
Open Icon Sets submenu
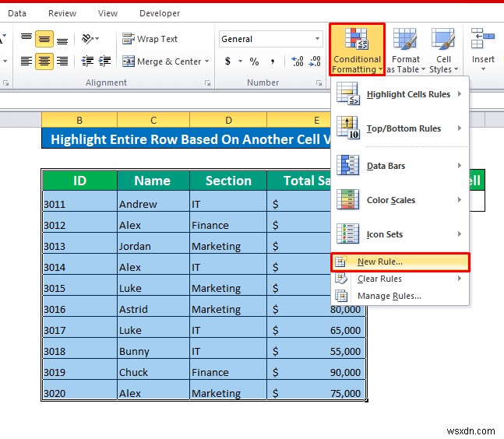click(400, 234)
